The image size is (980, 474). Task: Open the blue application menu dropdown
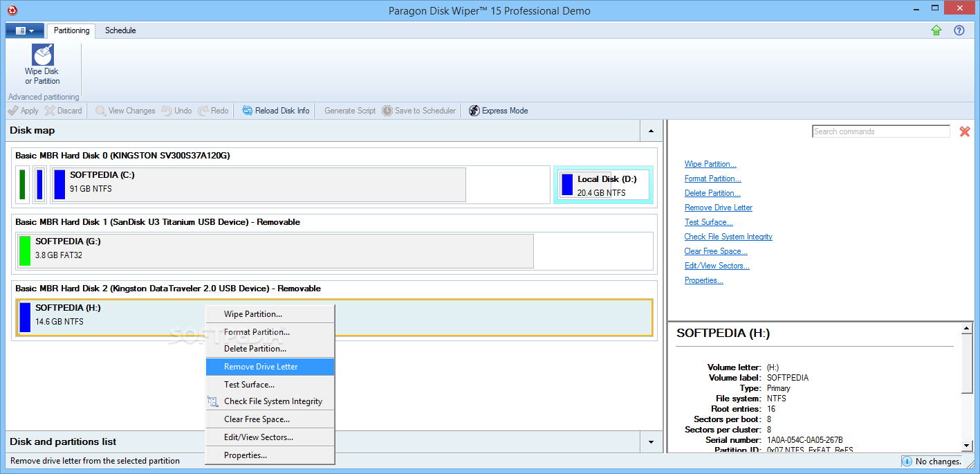click(24, 30)
